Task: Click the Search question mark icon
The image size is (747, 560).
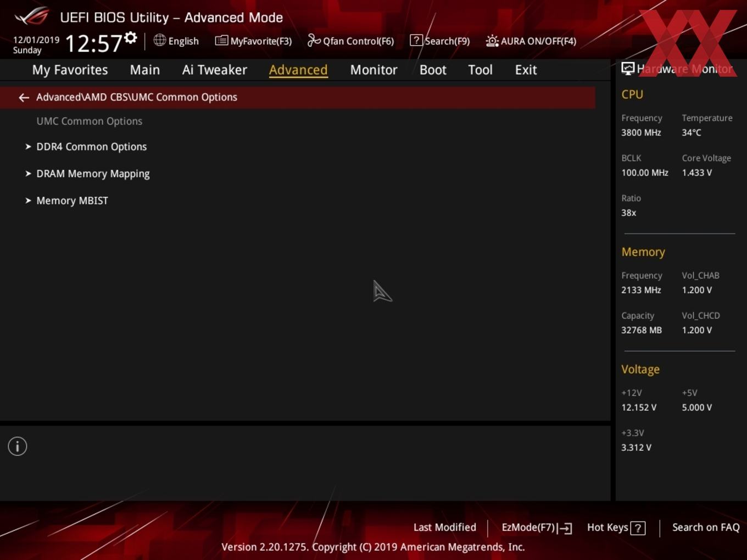Action: point(416,40)
